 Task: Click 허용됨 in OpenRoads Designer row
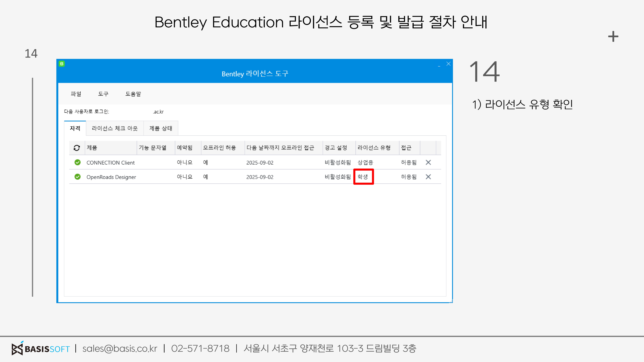409,177
